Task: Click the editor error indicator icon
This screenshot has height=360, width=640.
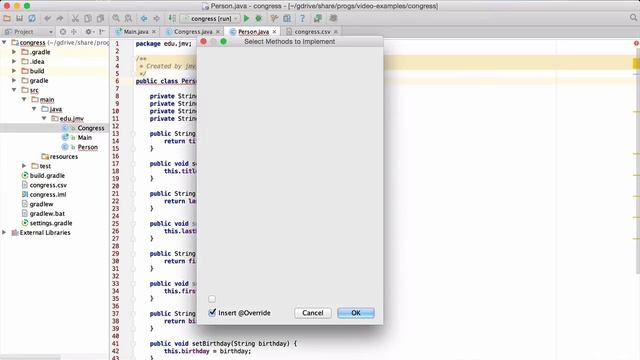Action: pos(636,43)
